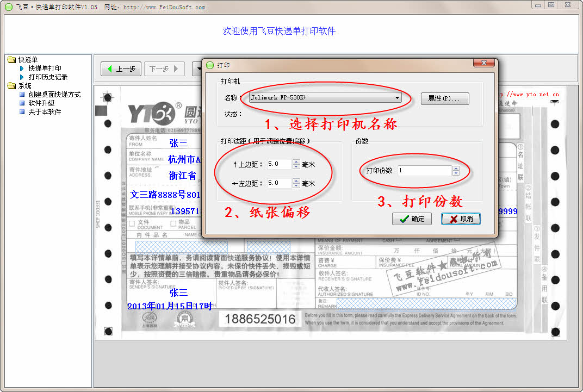Maximize the main application window
Viewport: 583px width, 392px height.
(551, 5)
